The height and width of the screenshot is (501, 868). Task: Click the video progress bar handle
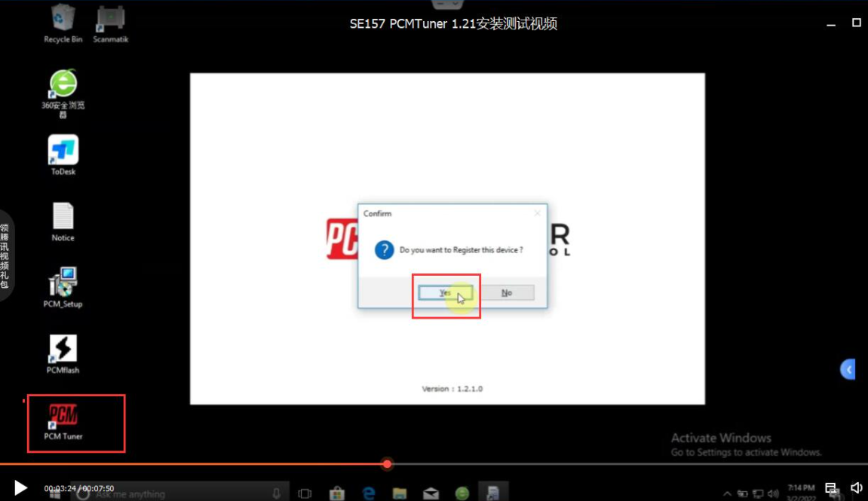[387, 464]
